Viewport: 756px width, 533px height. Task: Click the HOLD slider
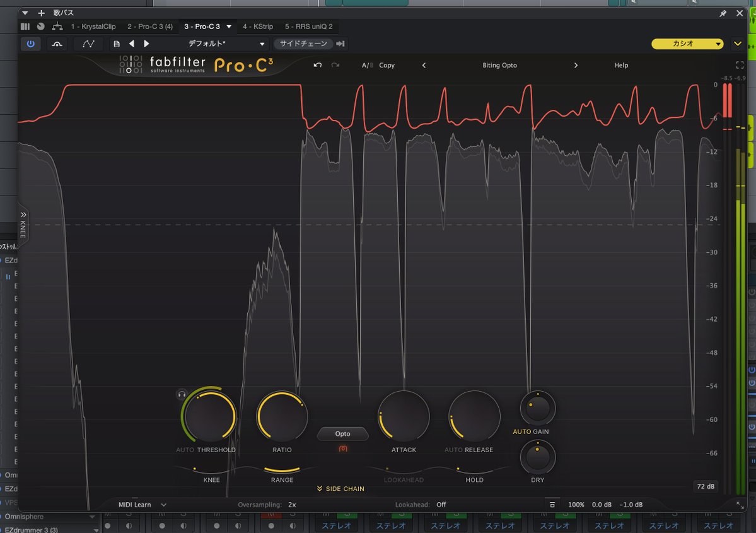click(474, 469)
